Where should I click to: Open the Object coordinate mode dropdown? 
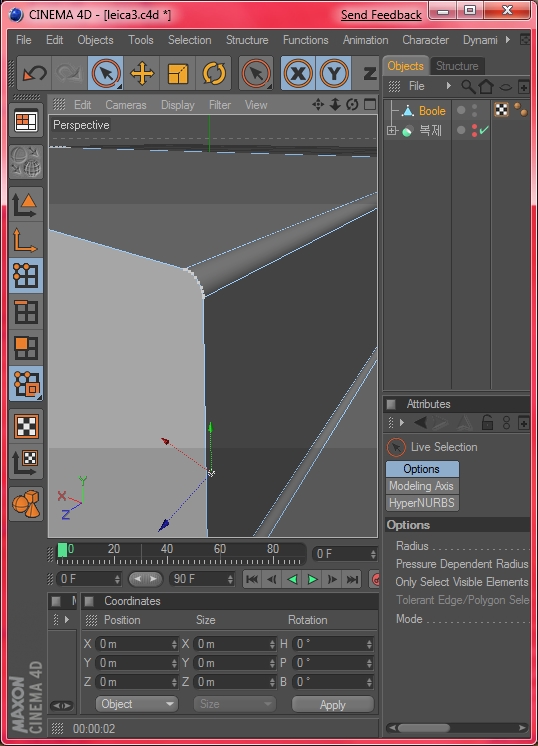click(x=137, y=704)
